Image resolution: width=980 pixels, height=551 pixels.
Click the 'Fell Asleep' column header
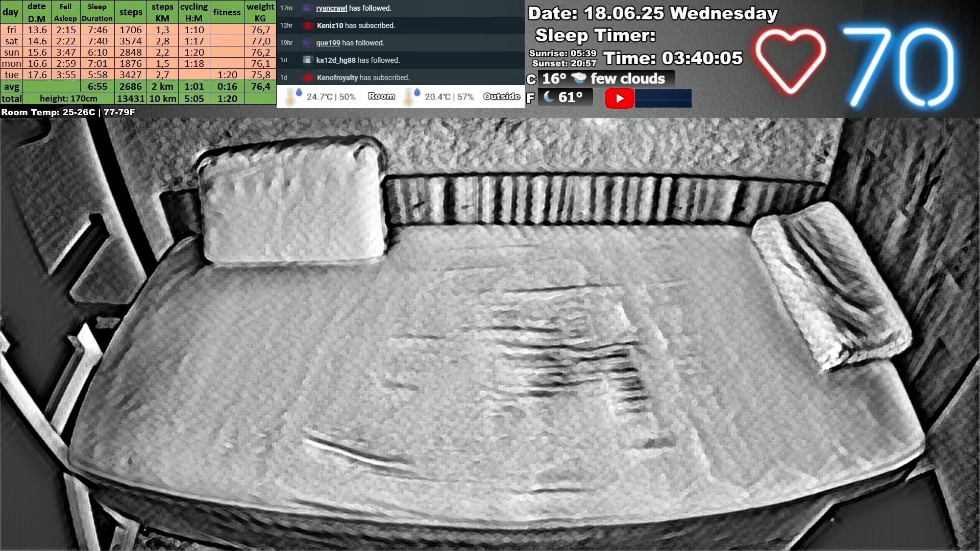tap(65, 12)
